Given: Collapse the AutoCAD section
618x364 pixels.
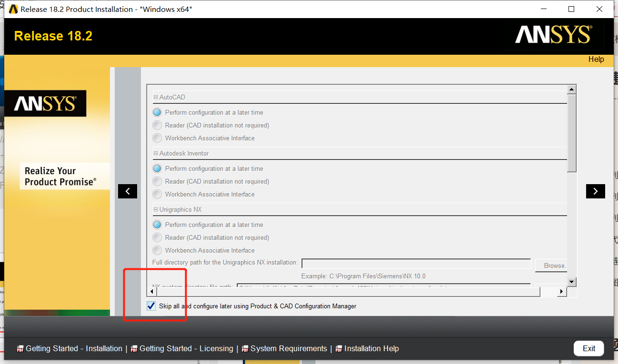Looking at the screenshot, I should click(x=155, y=97).
